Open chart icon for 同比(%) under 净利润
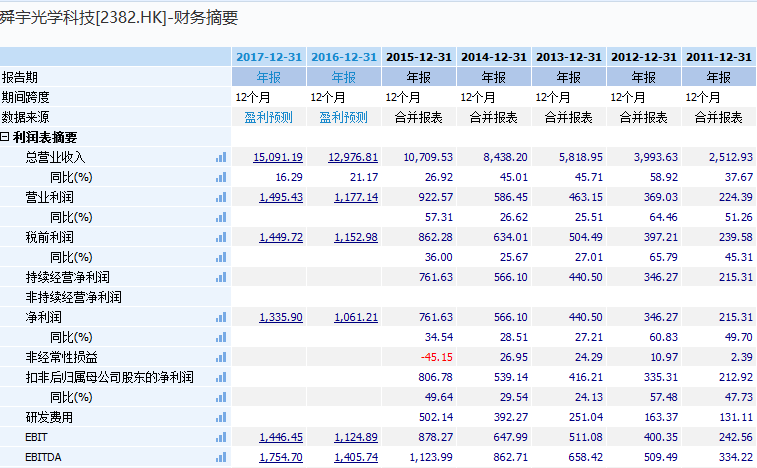Viewport: 757px width, 468px height. coord(221,337)
